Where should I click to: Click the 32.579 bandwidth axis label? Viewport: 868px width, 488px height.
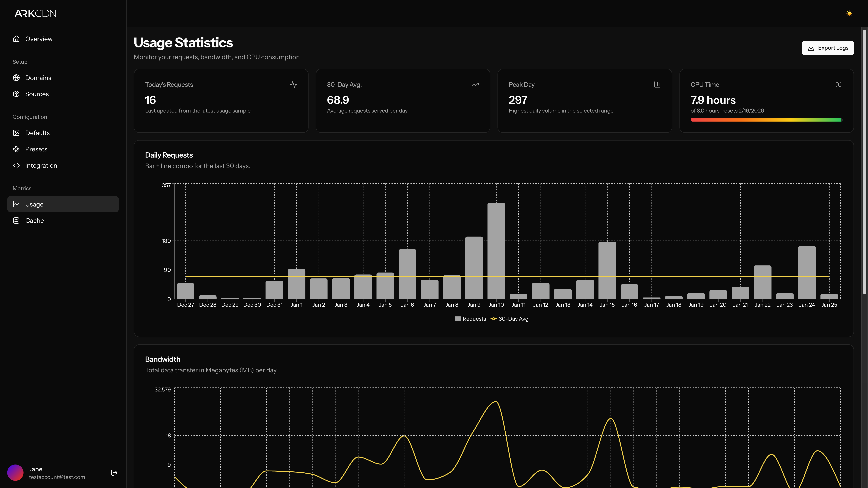(162, 390)
